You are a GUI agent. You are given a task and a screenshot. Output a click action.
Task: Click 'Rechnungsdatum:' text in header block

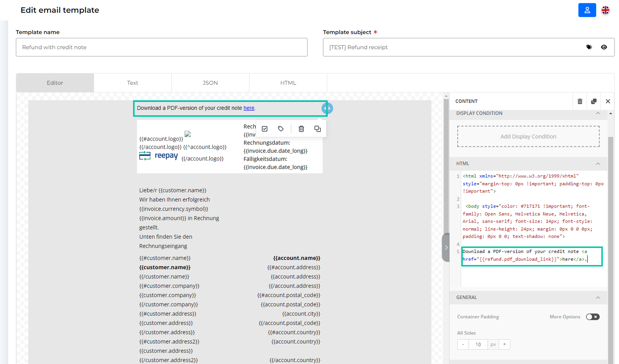(267, 143)
